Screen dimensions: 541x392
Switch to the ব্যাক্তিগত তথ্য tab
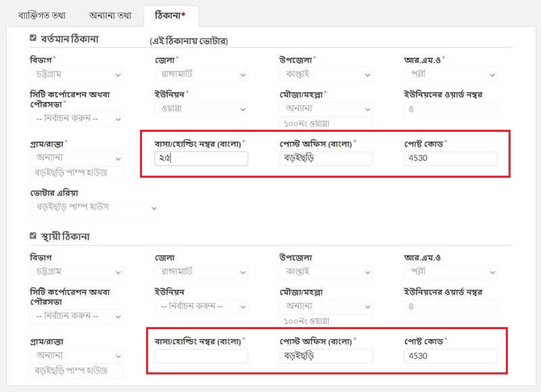42,16
